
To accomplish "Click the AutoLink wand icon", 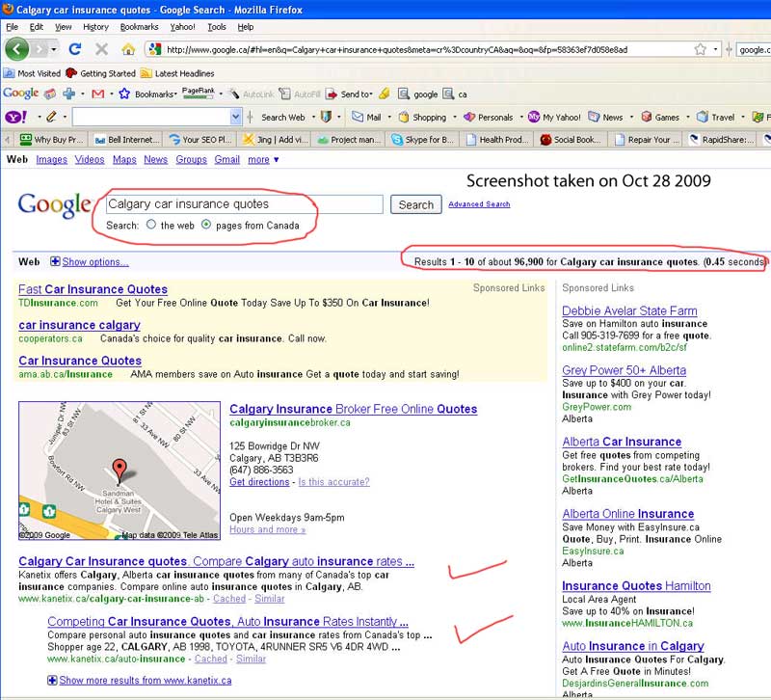I will tap(235, 94).
